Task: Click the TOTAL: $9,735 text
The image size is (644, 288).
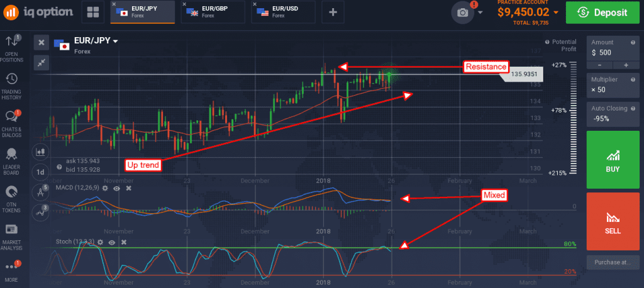Action: (531, 23)
